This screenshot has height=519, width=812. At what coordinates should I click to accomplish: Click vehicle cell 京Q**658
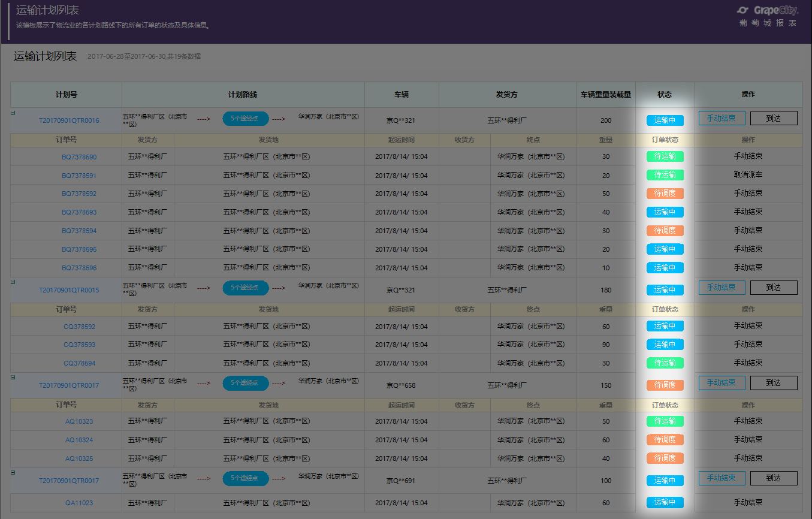(401, 385)
